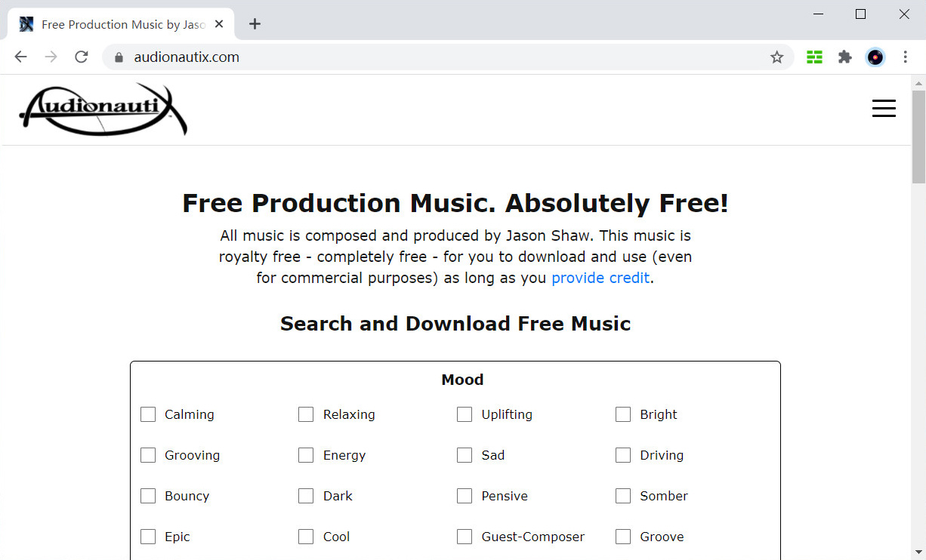
Task: Open the hamburger navigation menu
Action: pos(884,108)
